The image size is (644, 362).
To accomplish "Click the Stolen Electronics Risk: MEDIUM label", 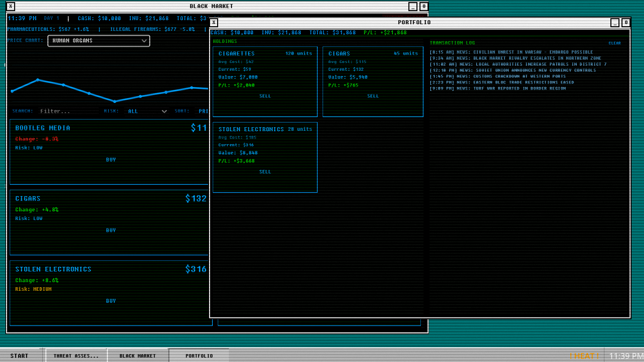I will point(33,289).
